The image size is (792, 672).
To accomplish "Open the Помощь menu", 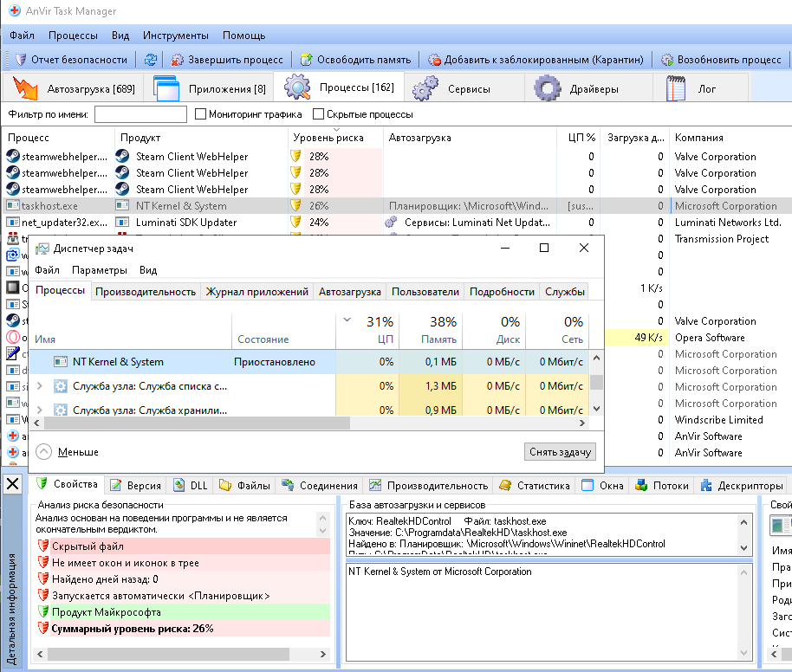I will [x=244, y=36].
